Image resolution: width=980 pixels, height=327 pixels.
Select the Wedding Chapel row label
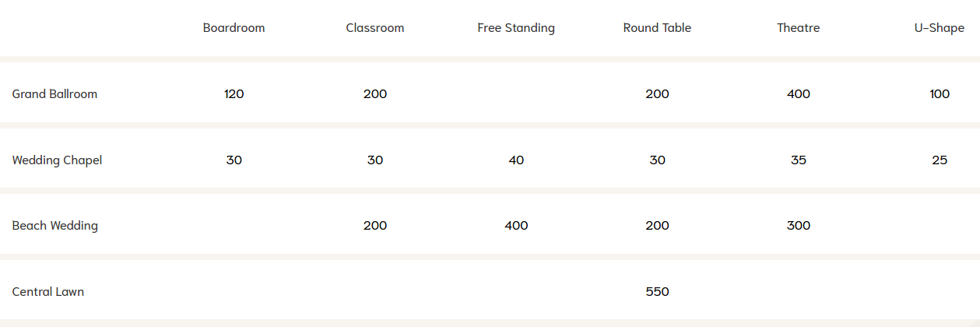pos(57,160)
